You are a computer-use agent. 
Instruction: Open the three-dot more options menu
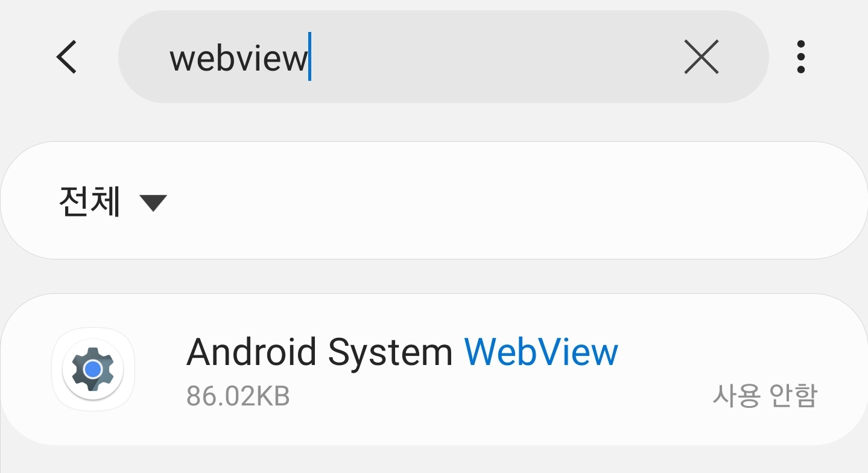pyautogui.click(x=800, y=57)
